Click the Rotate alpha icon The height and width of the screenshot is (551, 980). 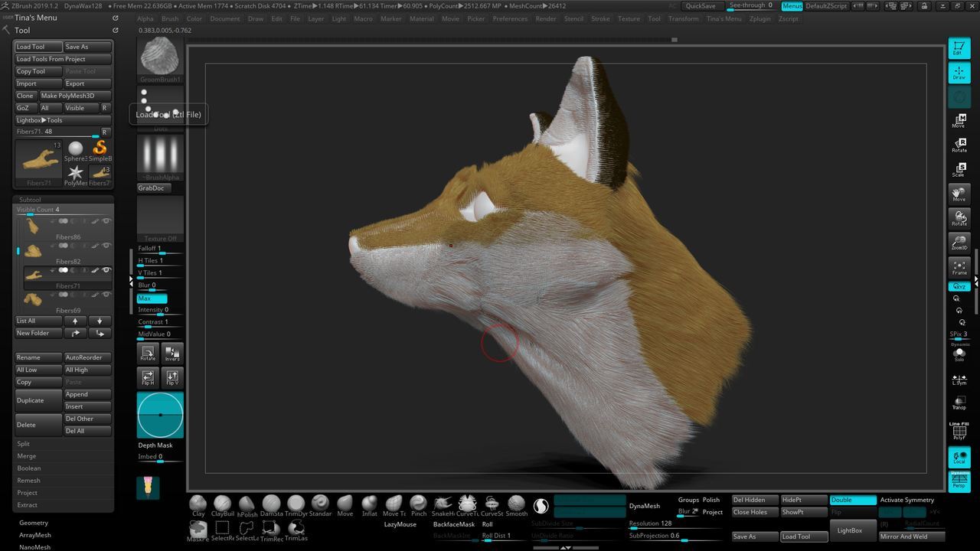[x=148, y=353]
